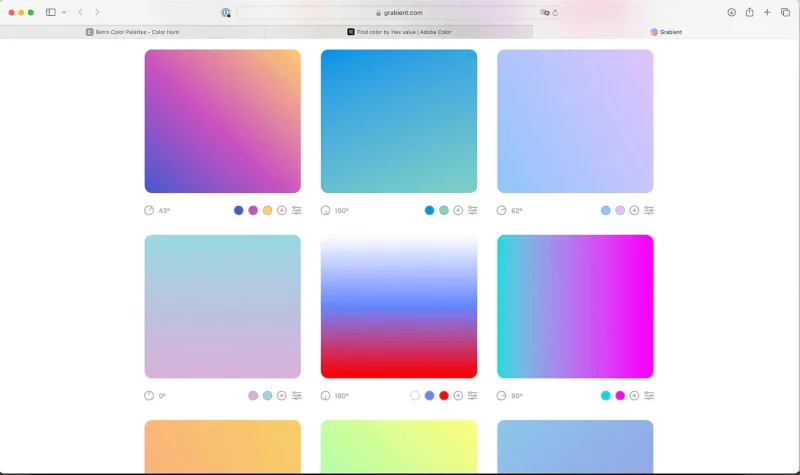Click the angle dial icon for 0° gradient

click(149, 395)
